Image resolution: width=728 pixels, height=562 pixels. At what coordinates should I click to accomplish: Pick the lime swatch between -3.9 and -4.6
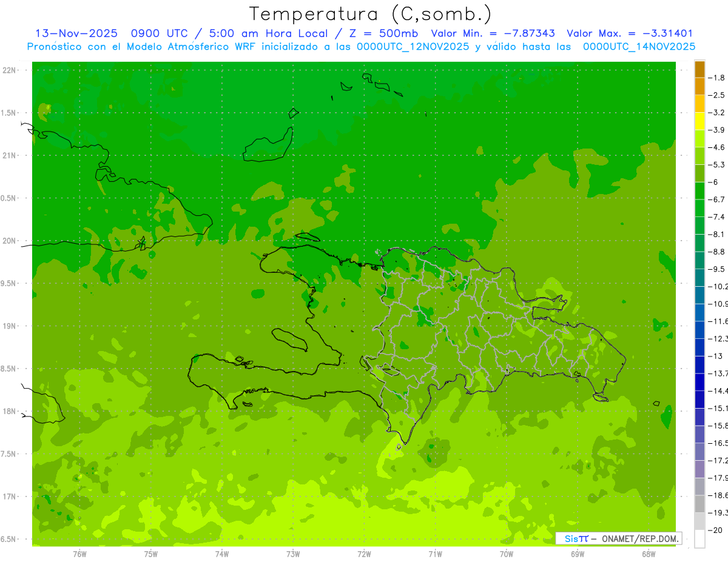699,139
